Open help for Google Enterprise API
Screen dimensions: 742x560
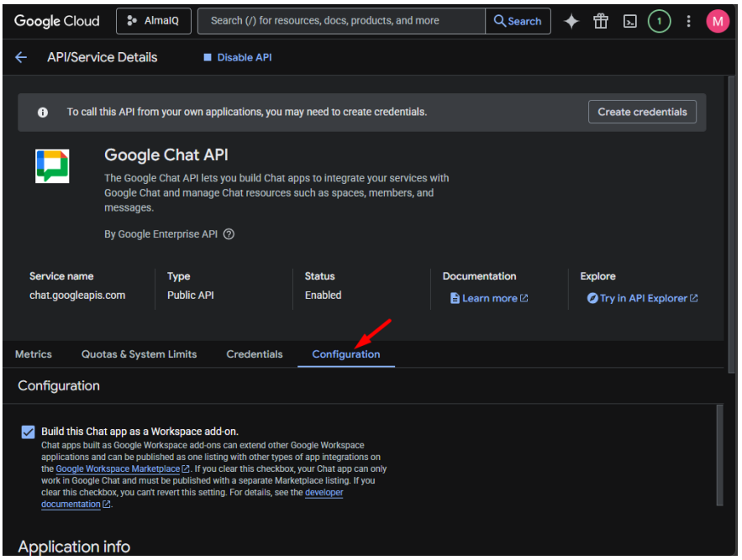pyautogui.click(x=229, y=234)
